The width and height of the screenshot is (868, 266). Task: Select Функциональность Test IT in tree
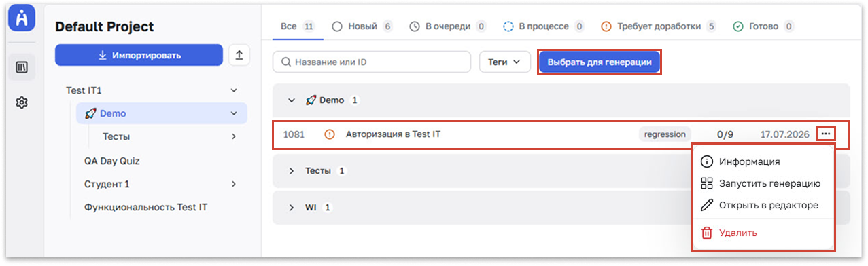click(145, 207)
